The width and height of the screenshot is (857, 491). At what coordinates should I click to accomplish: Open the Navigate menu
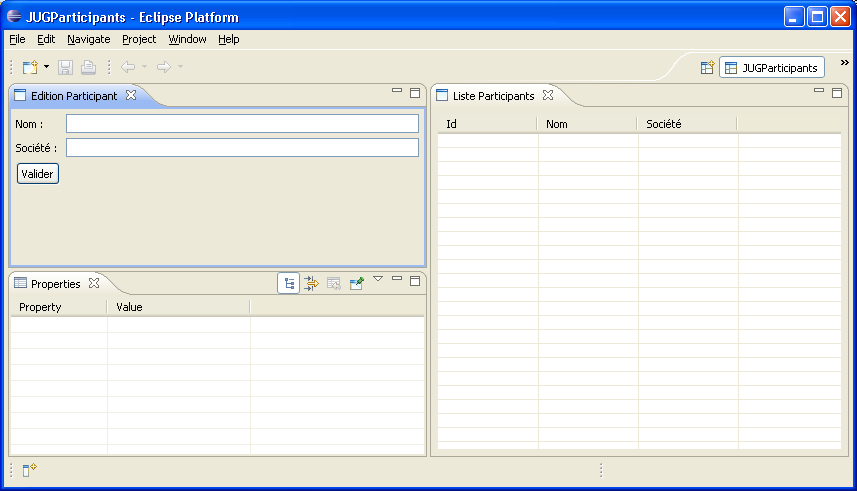pos(88,39)
